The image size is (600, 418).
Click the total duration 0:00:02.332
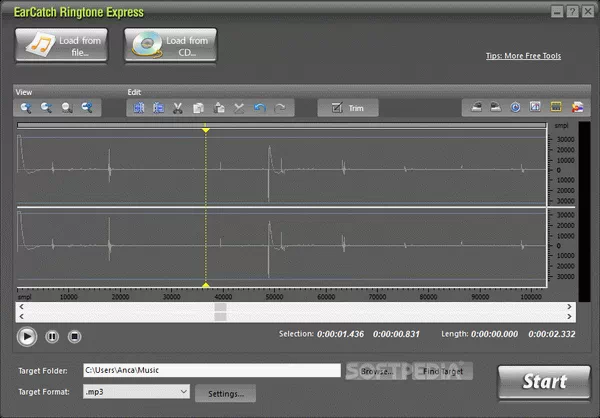(x=551, y=334)
